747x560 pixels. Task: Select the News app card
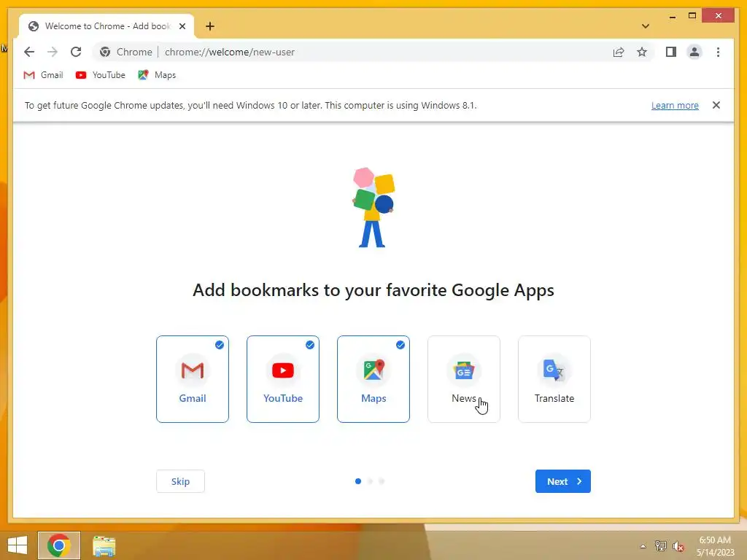[464, 379]
